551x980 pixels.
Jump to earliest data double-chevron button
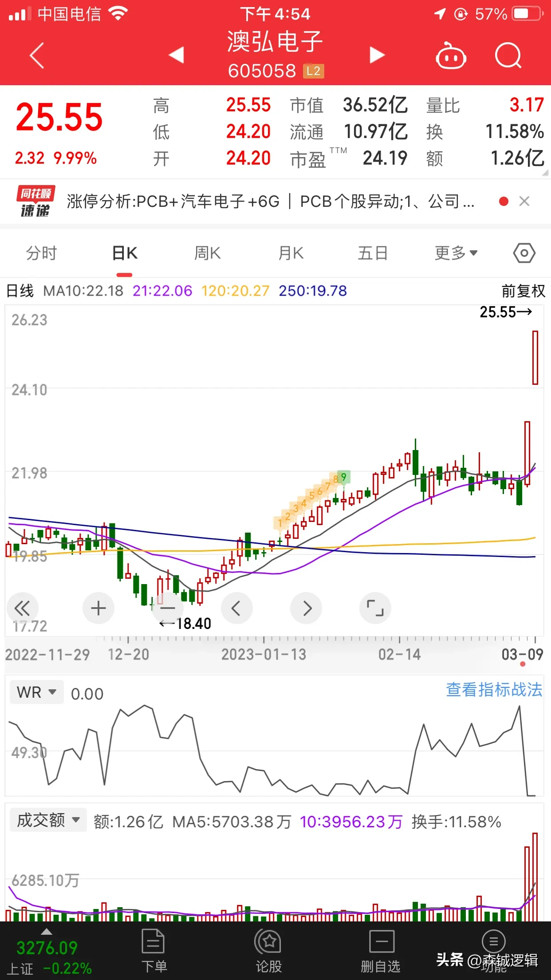(22, 608)
